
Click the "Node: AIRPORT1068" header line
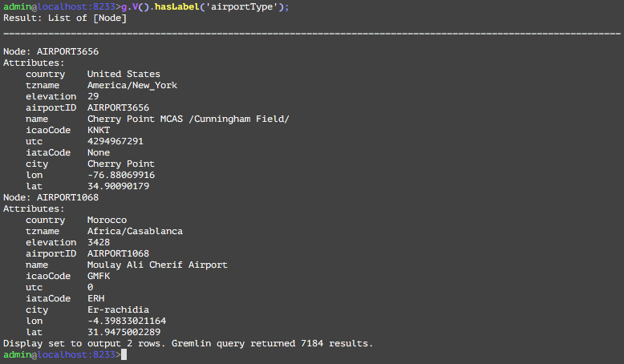click(51, 197)
